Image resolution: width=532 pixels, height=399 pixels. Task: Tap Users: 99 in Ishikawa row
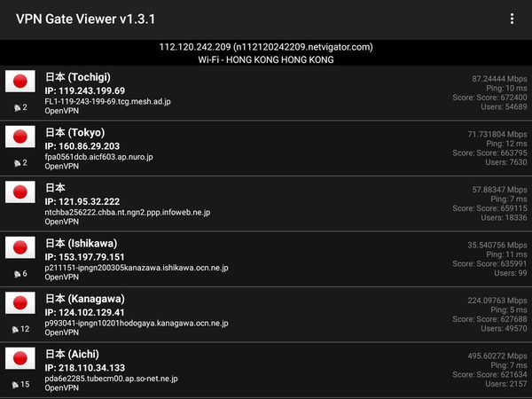point(511,273)
